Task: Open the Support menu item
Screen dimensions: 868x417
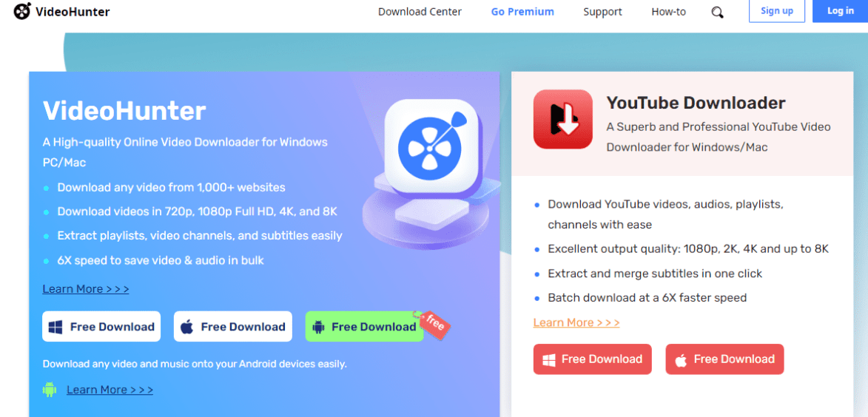Action: 602,12
